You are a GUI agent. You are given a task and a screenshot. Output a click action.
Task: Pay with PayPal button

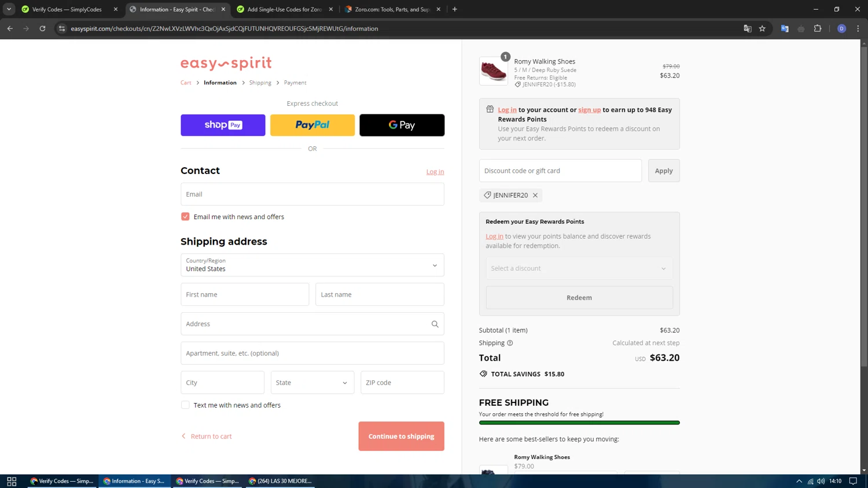coord(312,125)
